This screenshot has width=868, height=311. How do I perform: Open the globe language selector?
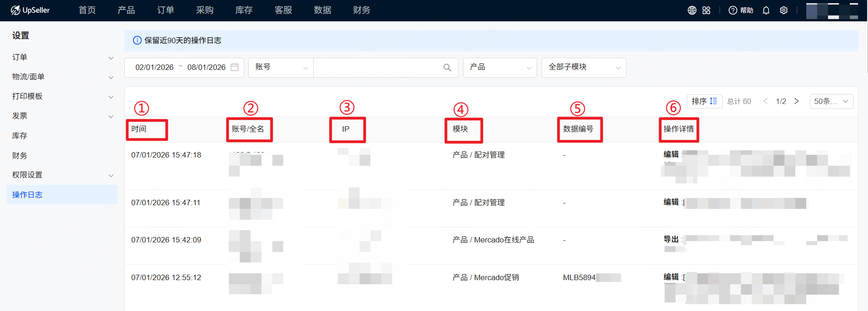pos(692,10)
